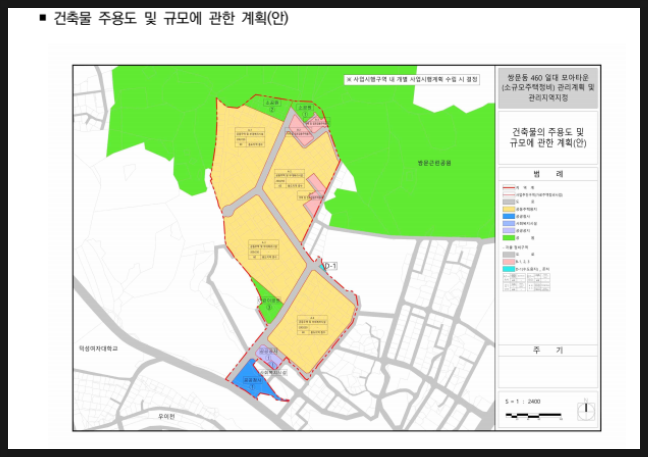This screenshot has width=648, height=457.
Task: Click the 공공청사 label on the blue parcel
Action: pos(253,380)
